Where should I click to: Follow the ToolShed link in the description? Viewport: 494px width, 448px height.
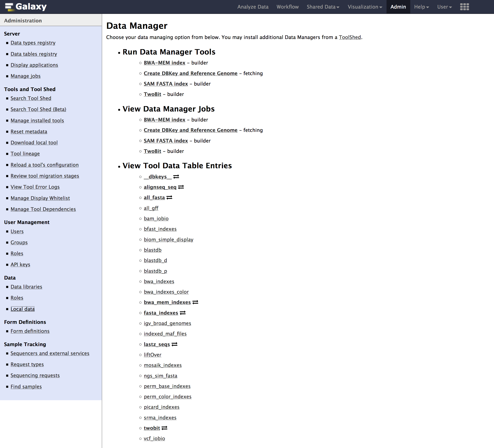350,37
